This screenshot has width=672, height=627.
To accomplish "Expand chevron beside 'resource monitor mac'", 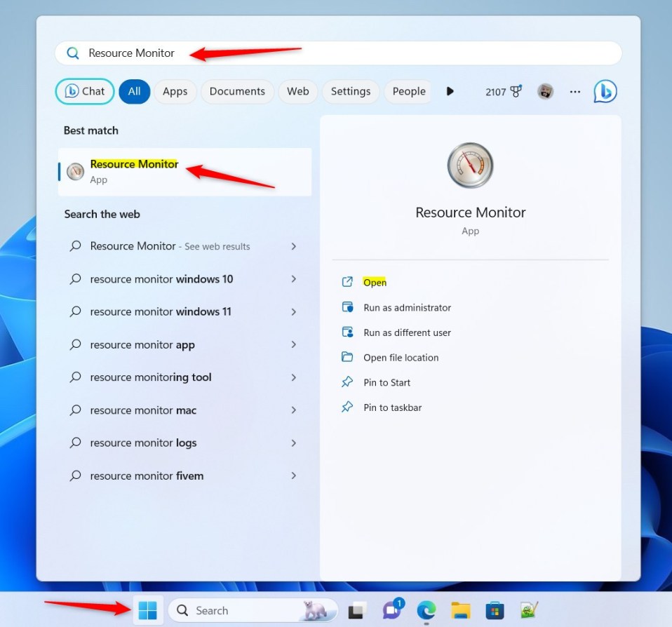I will tap(294, 410).
